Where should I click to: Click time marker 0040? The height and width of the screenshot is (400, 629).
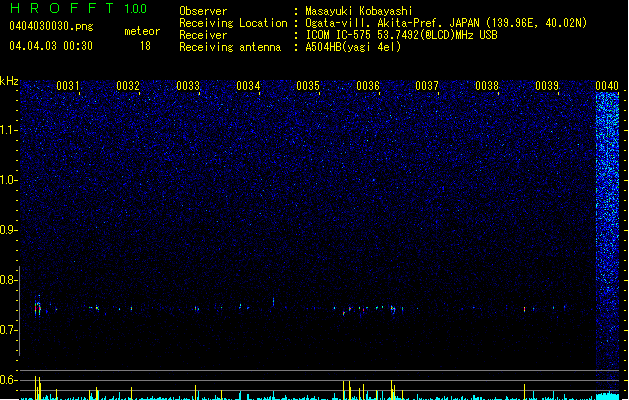[607, 86]
